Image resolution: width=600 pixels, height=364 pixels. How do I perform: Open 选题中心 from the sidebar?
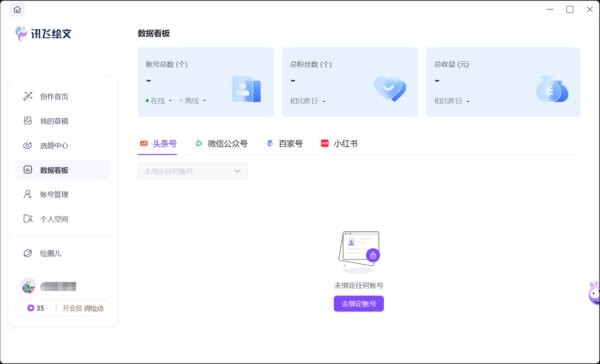click(63, 145)
